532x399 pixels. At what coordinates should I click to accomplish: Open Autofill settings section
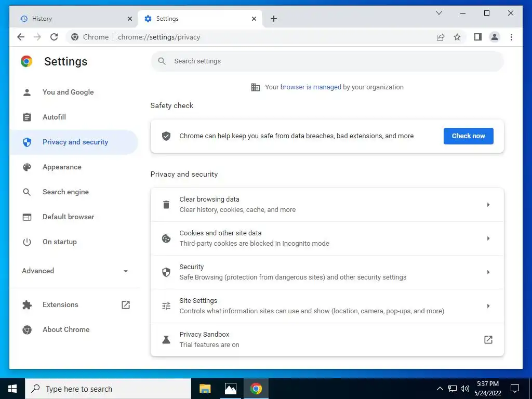pyautogui.click(x=74, y=117)
